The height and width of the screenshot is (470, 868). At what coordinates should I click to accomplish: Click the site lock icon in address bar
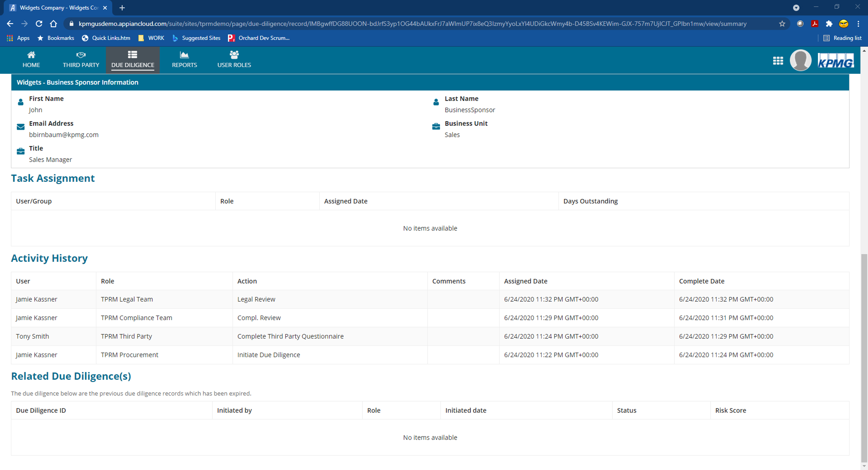tap(71, 23)
